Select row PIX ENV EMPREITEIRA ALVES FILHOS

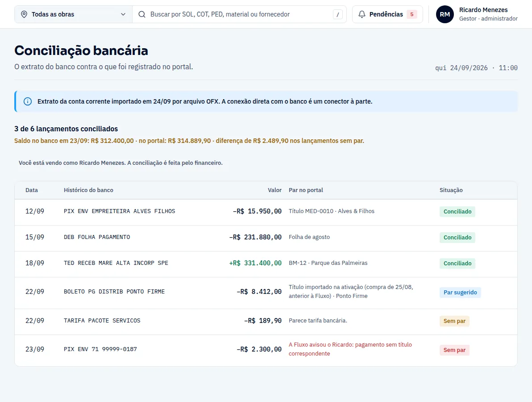coord(266,212)
